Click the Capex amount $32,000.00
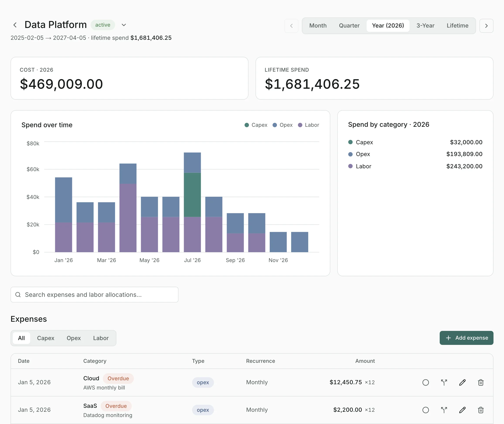Screen dimensions: 504x424 [x=466, y=142]
